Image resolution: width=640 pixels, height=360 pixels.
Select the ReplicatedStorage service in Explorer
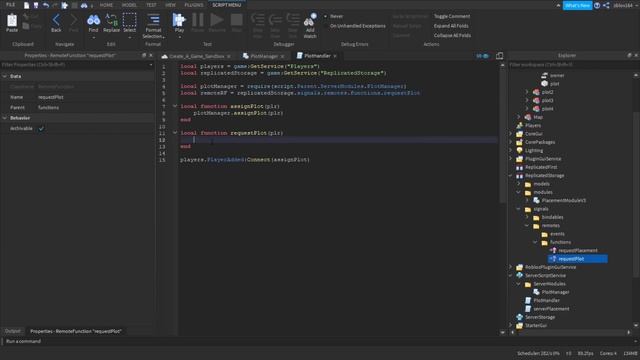544,176
